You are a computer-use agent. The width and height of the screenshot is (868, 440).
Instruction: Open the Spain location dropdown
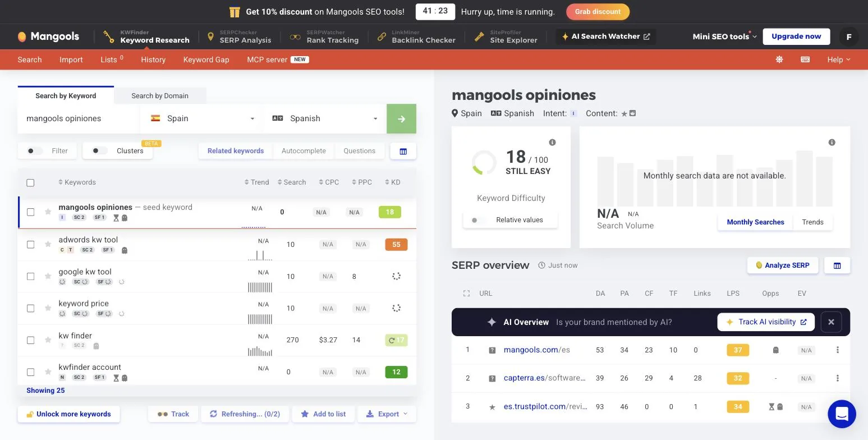[x=202, y=118]
